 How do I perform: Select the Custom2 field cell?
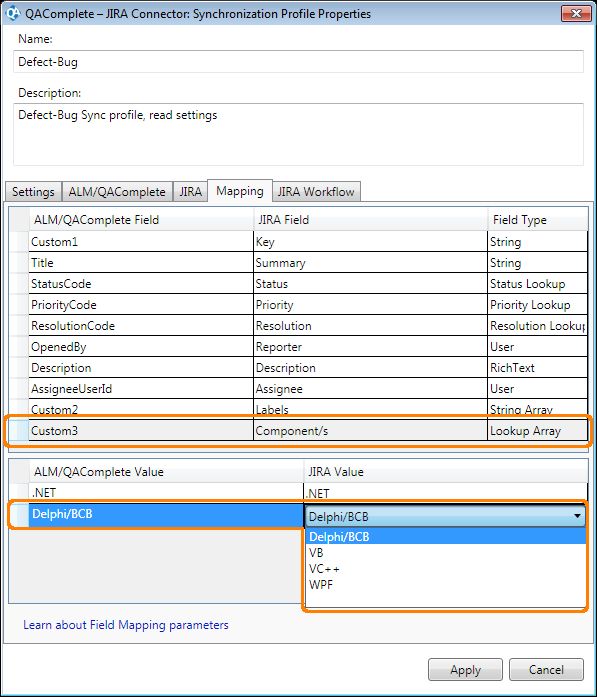(141, 409)
